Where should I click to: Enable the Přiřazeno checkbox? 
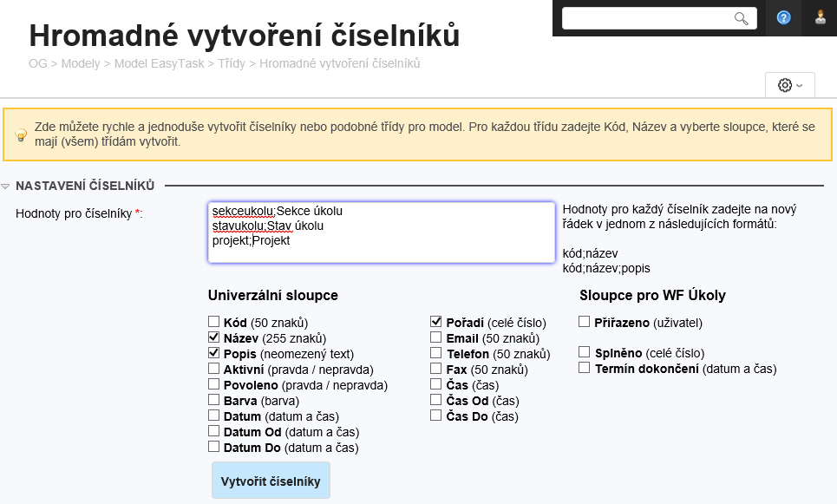click(585, 322)
